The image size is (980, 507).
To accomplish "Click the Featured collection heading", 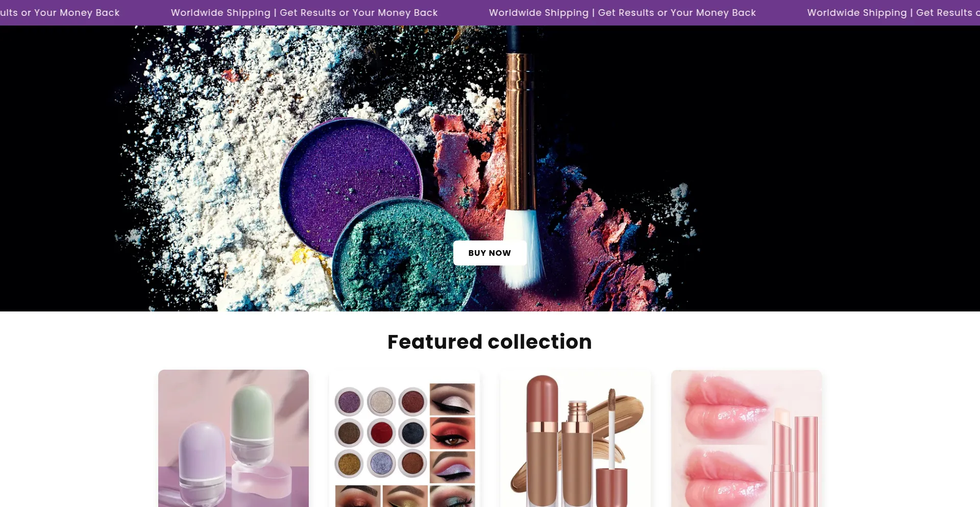I will tap(489, 342).
